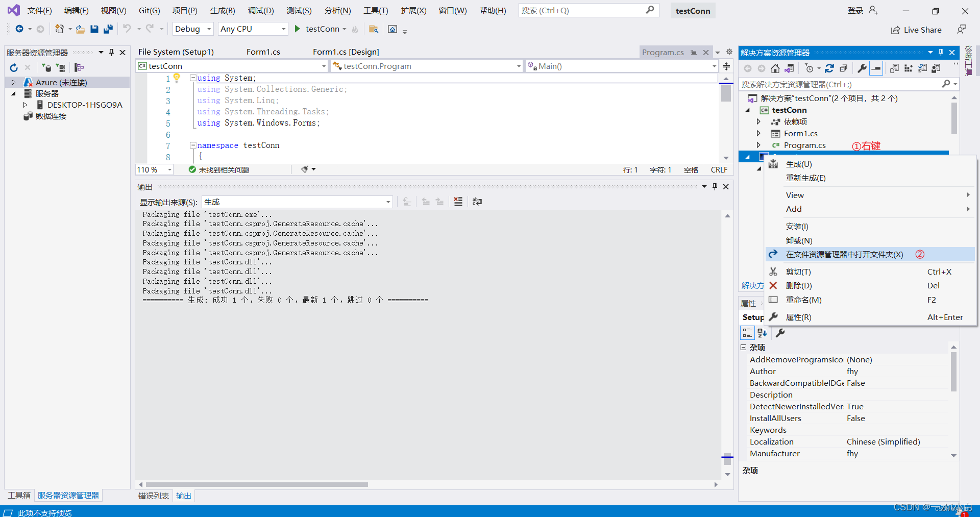This screenshot has width=980, height=517.
Task: Collapse all nodes with Collapse All icon
Action: (844, 68)
